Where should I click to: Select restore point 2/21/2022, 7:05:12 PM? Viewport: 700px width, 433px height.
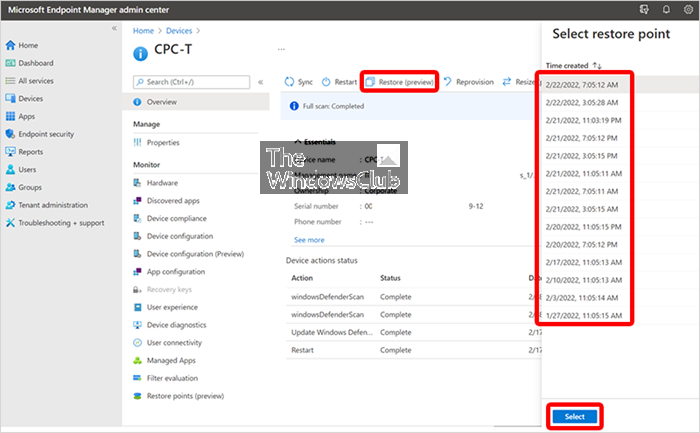pyautogui.click(x=621, y=138)
